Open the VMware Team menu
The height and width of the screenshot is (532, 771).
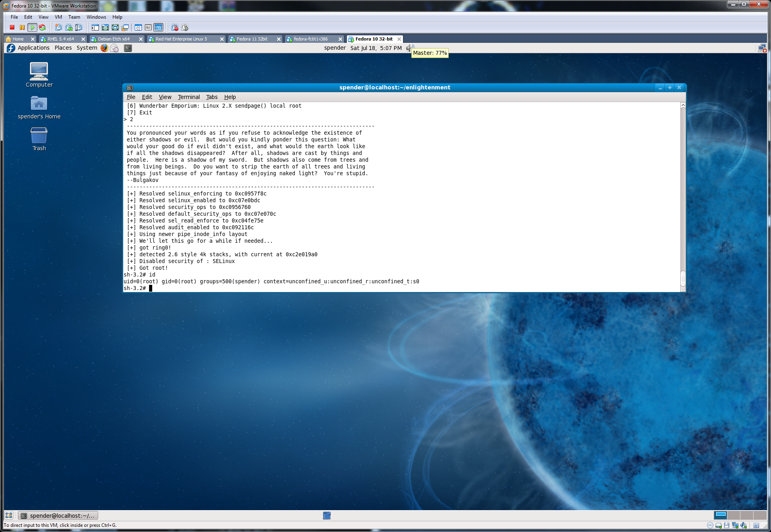(x=74, y=17)
